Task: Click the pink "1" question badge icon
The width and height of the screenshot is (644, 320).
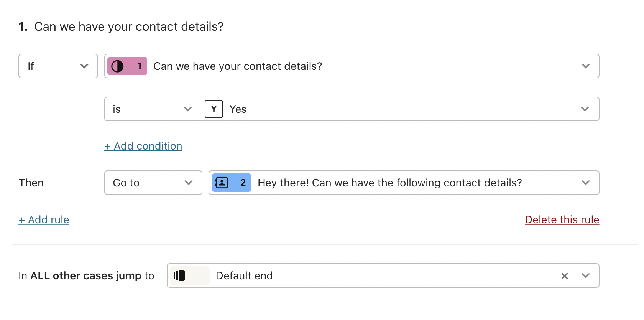Action: [x=127, y=66]
